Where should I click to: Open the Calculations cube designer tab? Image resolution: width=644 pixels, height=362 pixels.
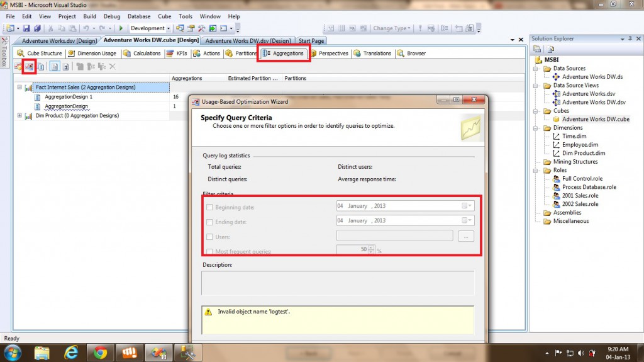(x=142, y=54)
